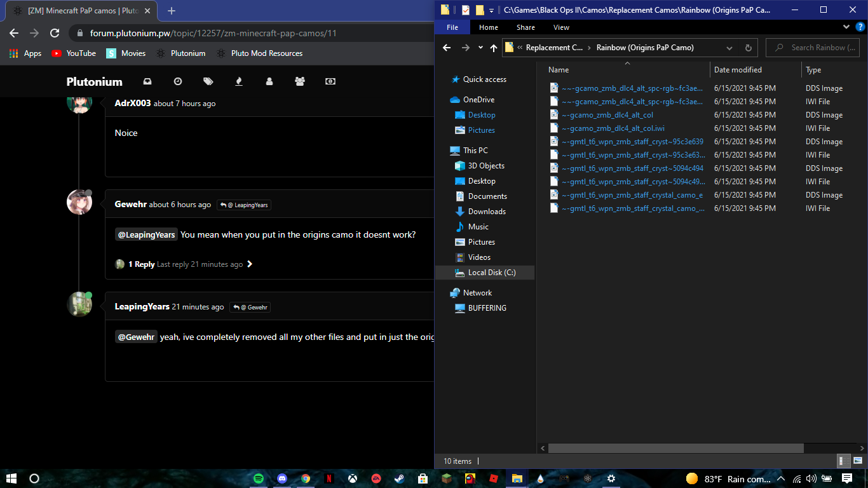Open the Plutonium users icon
The height and width of the screenshot is (488, 868).
pyautogui.click(x=269, y=81)
